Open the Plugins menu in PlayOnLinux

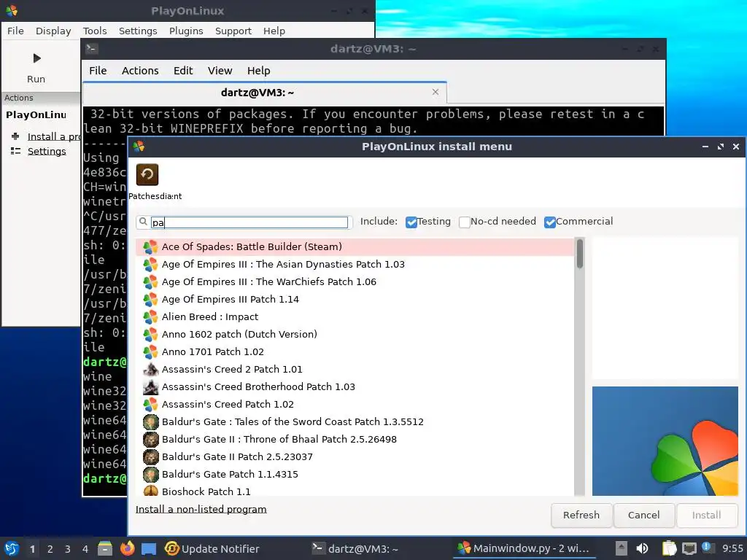click(x=186, y=31)
